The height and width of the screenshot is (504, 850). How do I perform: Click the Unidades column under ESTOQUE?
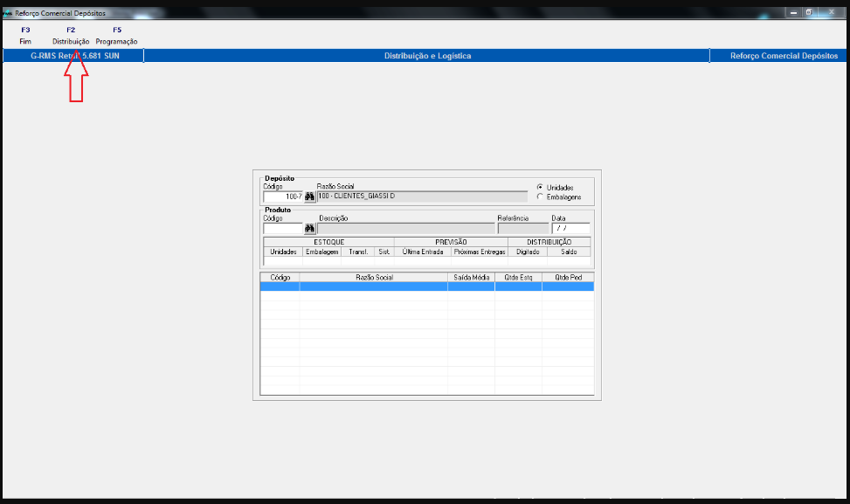(283, 252)
